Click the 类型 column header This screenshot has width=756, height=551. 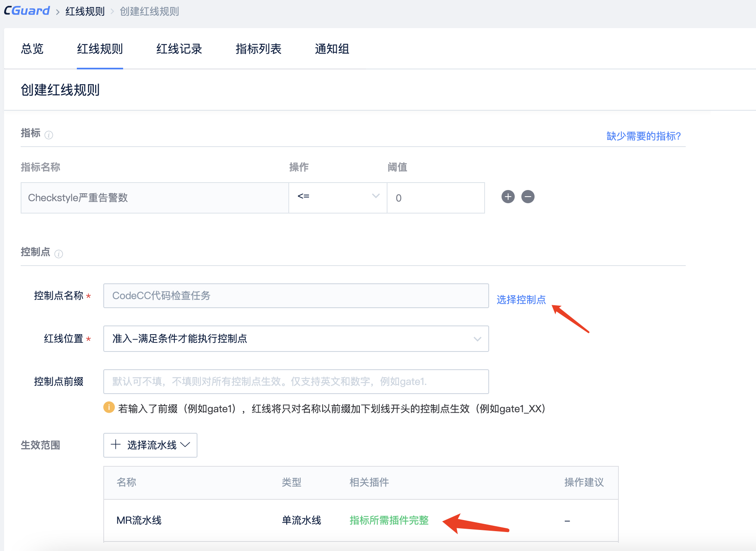[x=292, y=482]
